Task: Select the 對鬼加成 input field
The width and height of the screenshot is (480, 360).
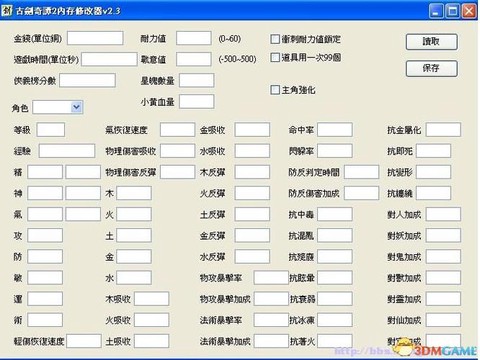Action: pyautogui.click(x=443, y=256)
